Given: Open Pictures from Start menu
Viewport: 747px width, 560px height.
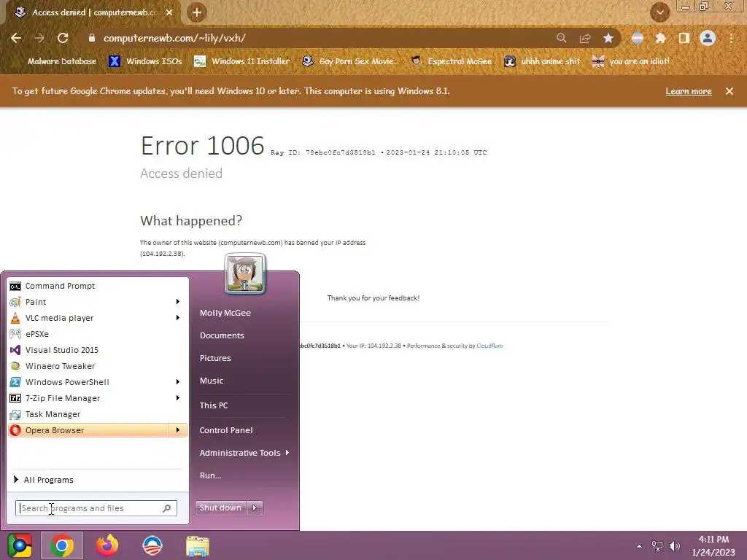Looking at the screenshot, I should [x=215, y=358].
